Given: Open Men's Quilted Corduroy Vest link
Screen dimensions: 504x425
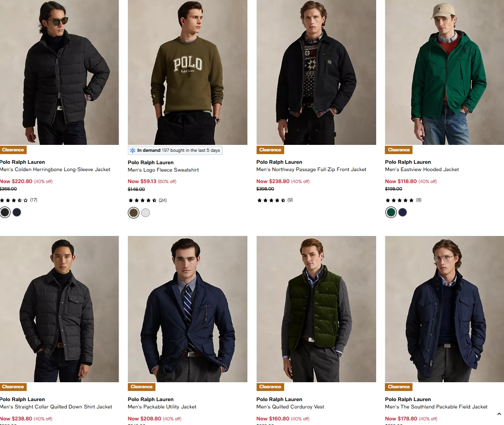Looking at the screenshot, I should point(290,407).
